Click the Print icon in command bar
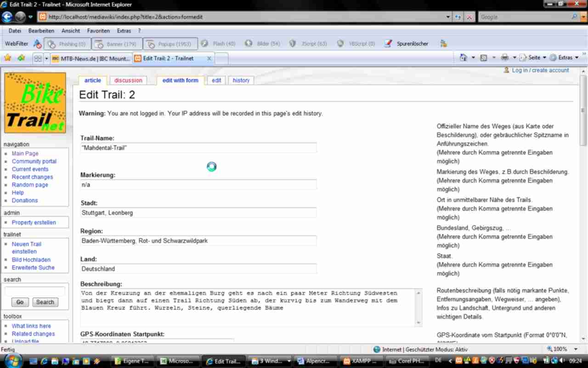The width and height of the screenshot is (588, 368). [505, 57]
